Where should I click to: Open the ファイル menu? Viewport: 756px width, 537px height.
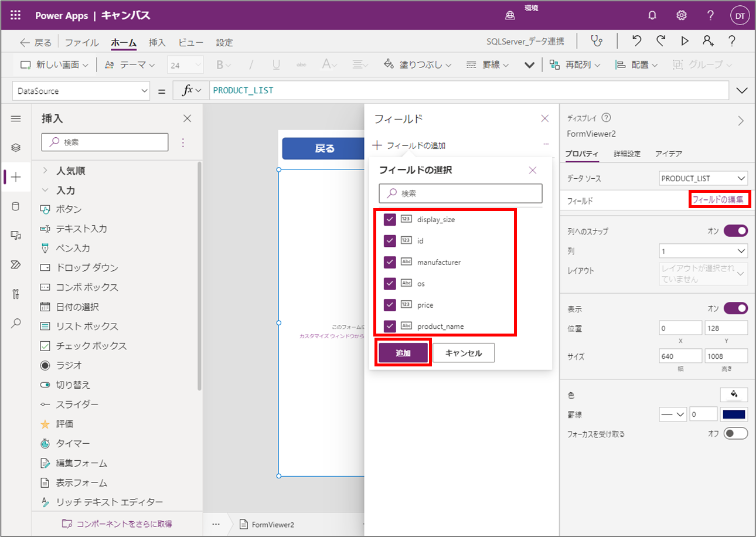tap(81, 42)
